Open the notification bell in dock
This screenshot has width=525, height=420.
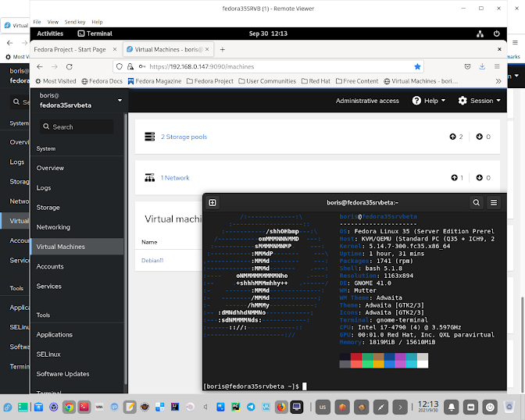point(452,407)
